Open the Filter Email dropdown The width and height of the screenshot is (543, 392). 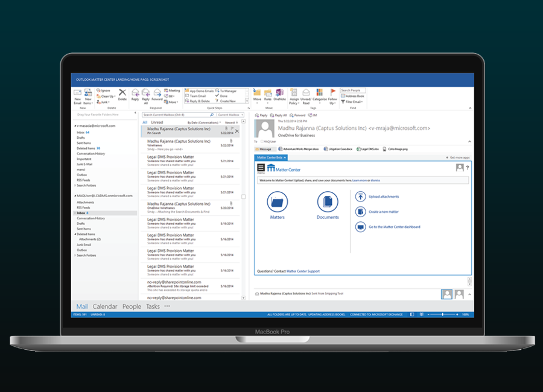coord(352,102)
